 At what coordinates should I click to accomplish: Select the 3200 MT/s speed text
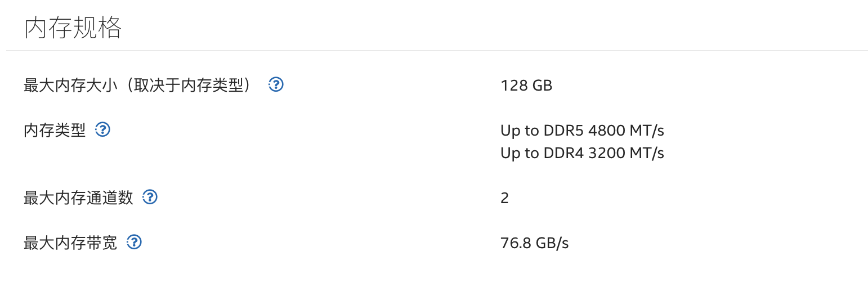tap(626, 153)
